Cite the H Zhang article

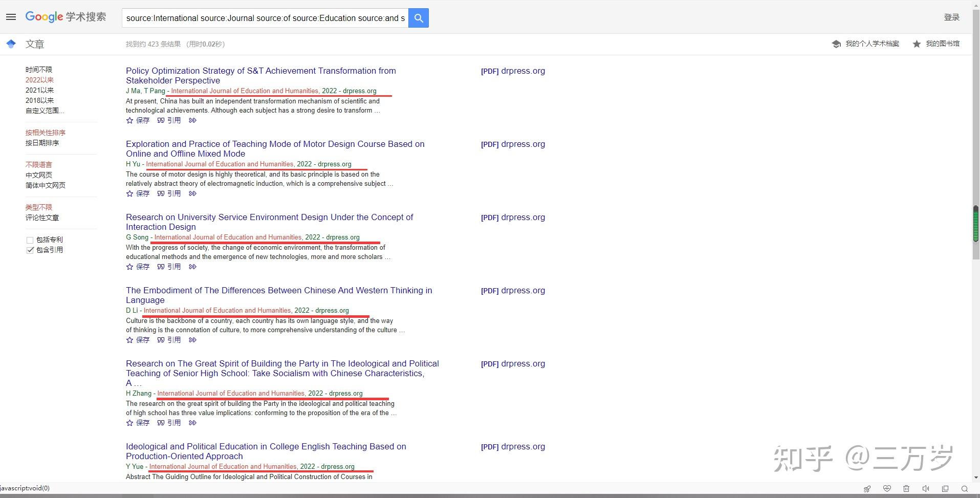[169, 423]
